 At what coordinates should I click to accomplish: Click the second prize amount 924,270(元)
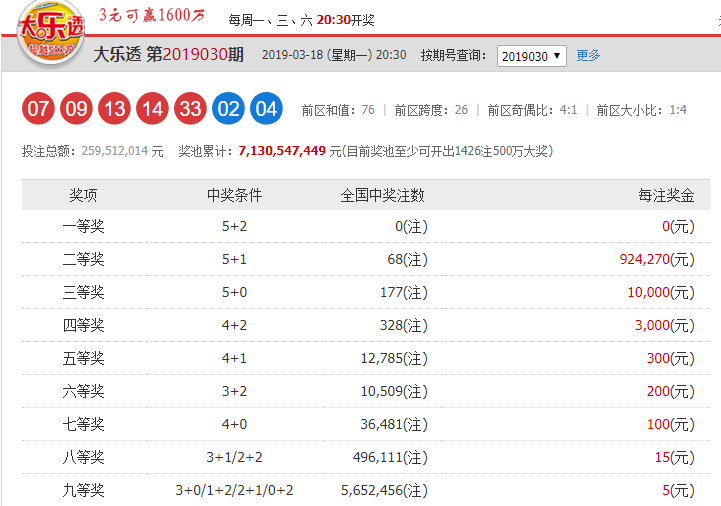click(x=657, y=259)
